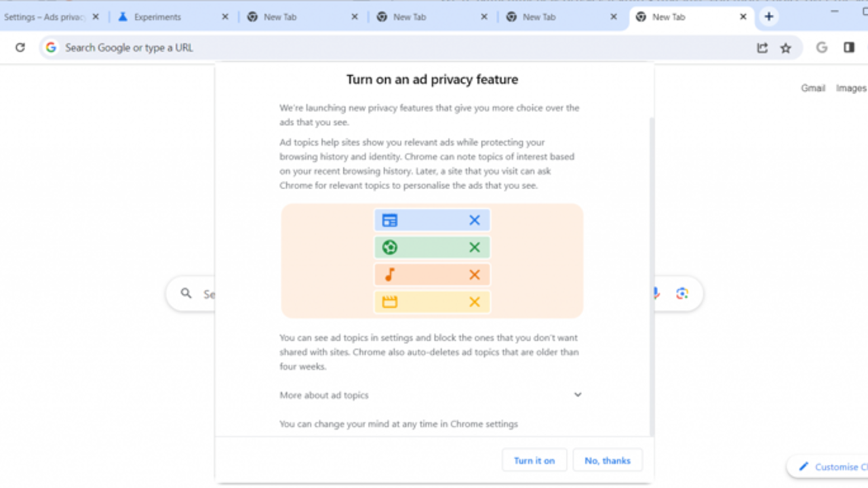
Task: Close the Experiments tab
Action: (x=225, y=17)
